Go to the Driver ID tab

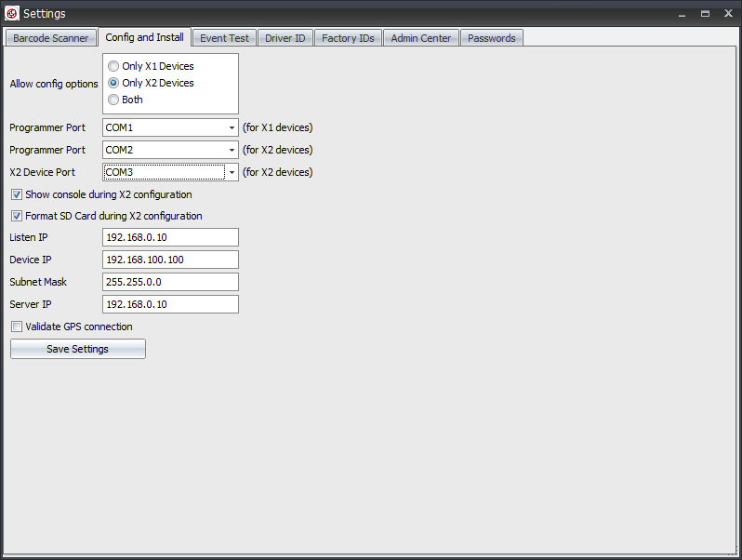coord(285,38)
